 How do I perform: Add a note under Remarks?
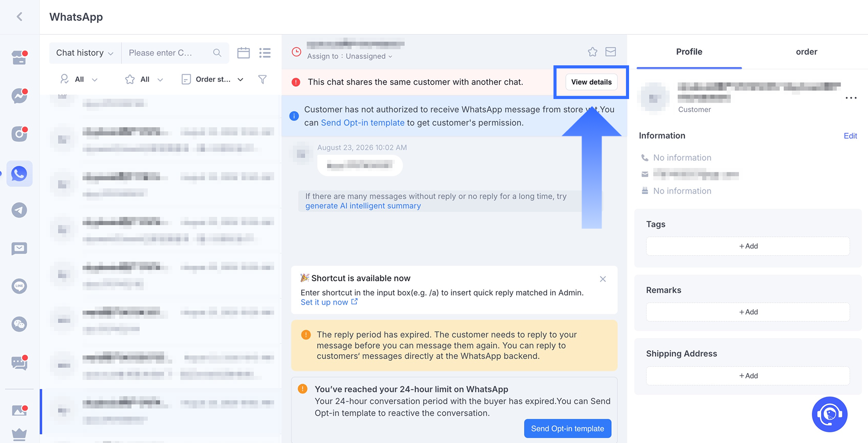coord(748,312)
